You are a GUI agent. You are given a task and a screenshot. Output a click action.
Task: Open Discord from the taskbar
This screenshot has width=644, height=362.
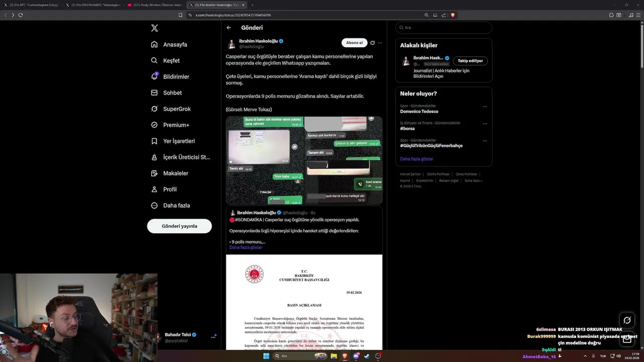pos(356,356)
